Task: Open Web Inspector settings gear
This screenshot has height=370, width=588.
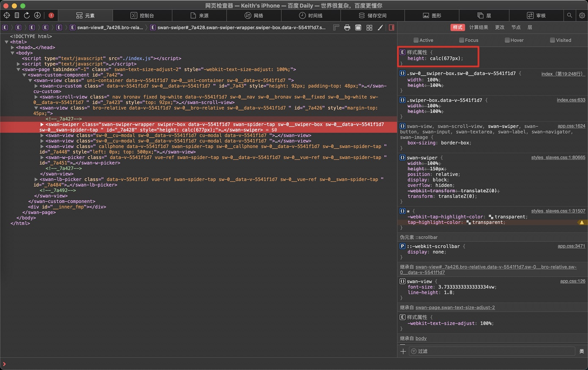Action: tap(582, 15)
